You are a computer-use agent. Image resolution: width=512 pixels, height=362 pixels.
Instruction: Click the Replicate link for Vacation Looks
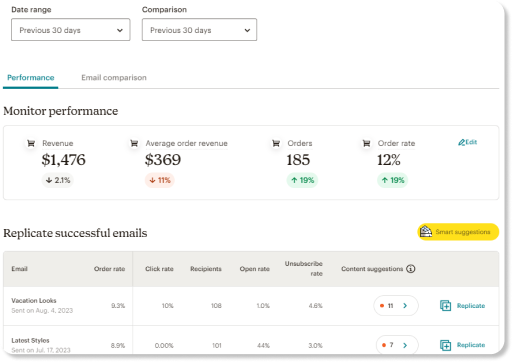coord(471,306)
